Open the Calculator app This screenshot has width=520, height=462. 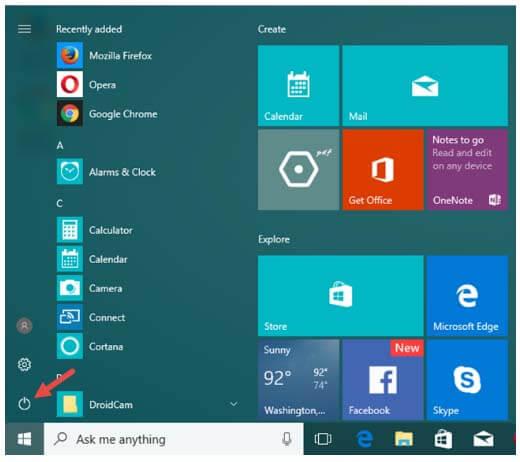94,230
